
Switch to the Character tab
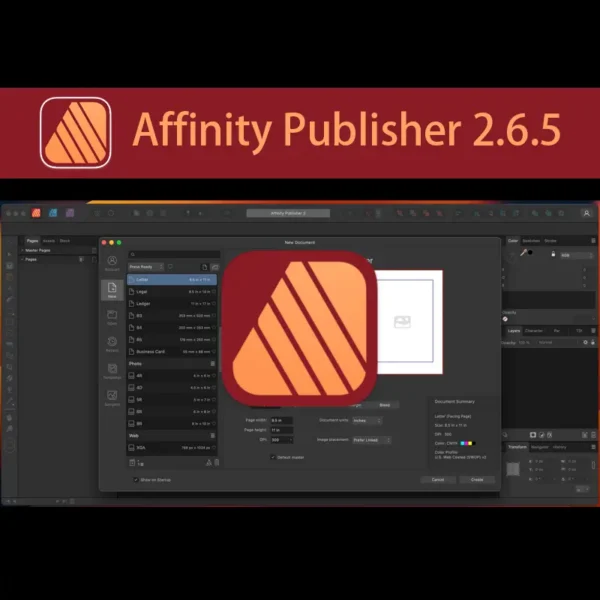(534, 331)
